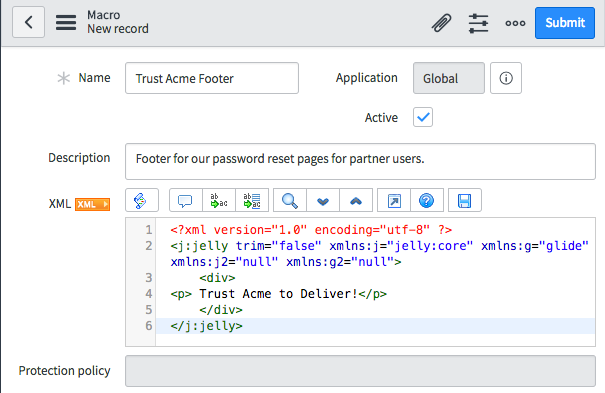Click the opening div tag line
Screen dimensions: 605x393
[x=217, y=278]
